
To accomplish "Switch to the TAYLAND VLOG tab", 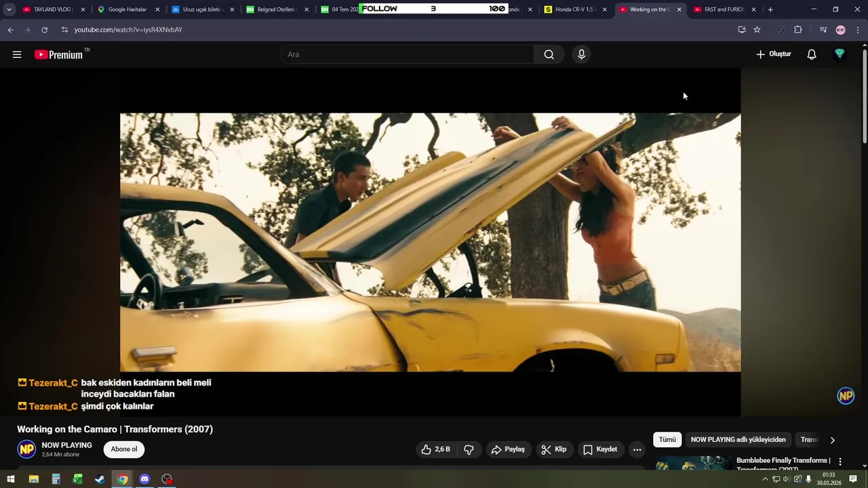I will (54, 9).
